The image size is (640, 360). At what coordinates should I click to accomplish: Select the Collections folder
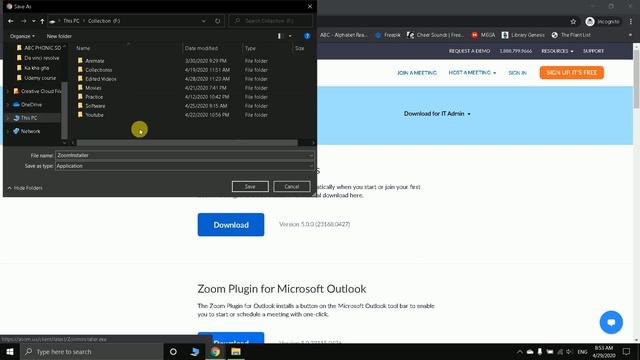point(98,70)
